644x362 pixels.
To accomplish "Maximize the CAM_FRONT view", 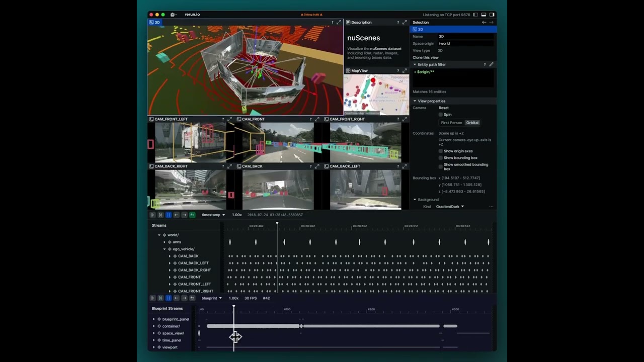I will [x=317, y=119].
